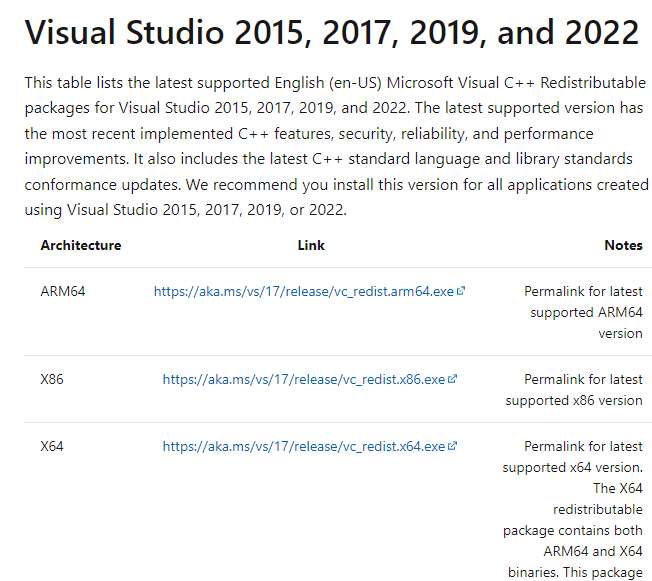Click the Link column header

(x=311, y=245)
